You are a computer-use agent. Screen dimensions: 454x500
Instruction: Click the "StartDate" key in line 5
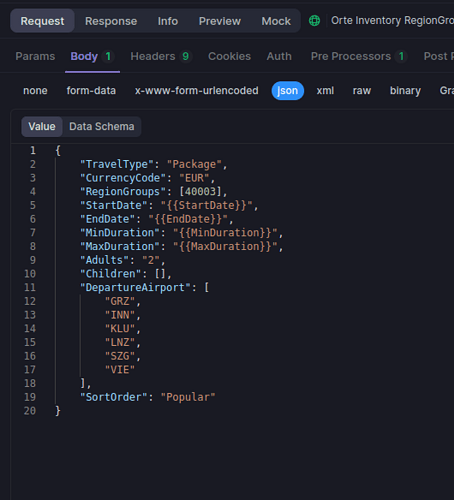coord(114,205)
